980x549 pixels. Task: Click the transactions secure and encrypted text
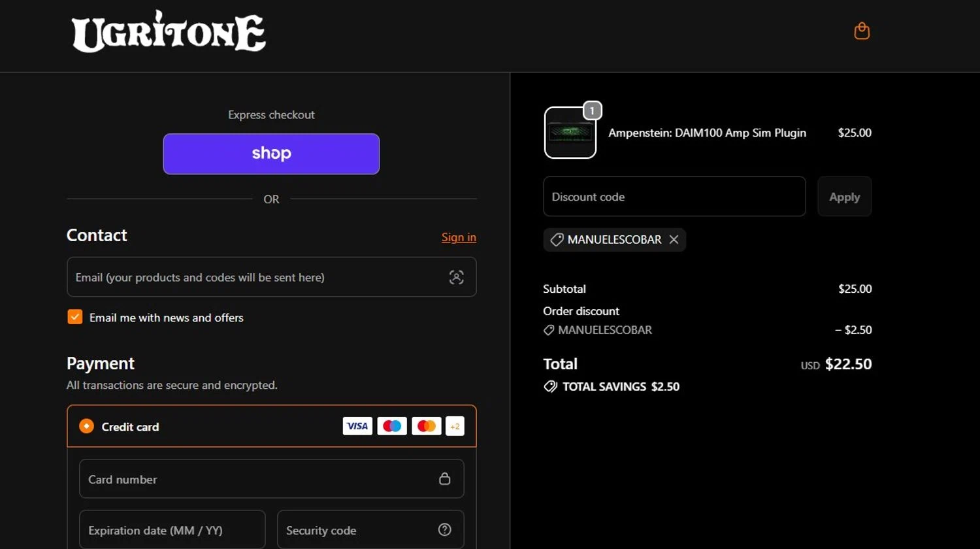tap(172, 385)
